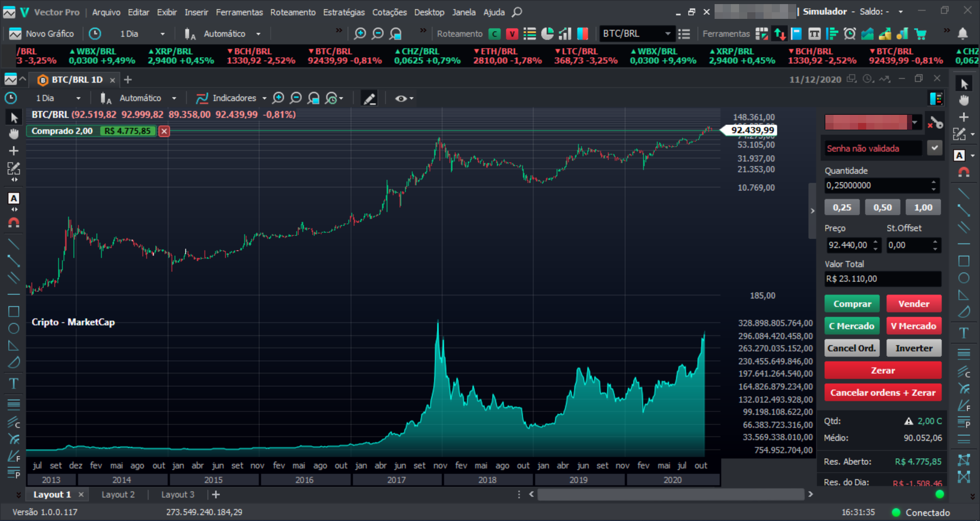Open chart Automático dropdown
Image resolution: width=980 pixels, height=521 pixels.
[174, 98]
